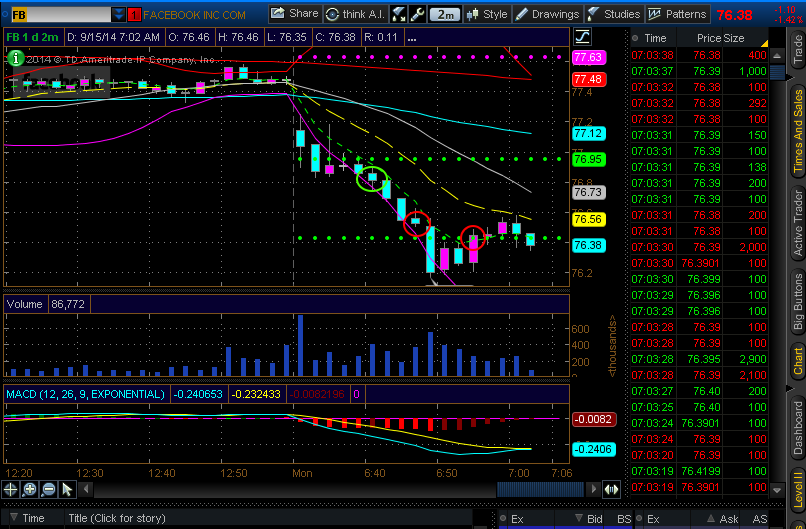Image resolution: width=806 pixels, height=529 pixels.
Task: Click the MACD signal value -0.232433
Action: click(x=256, y=394)
